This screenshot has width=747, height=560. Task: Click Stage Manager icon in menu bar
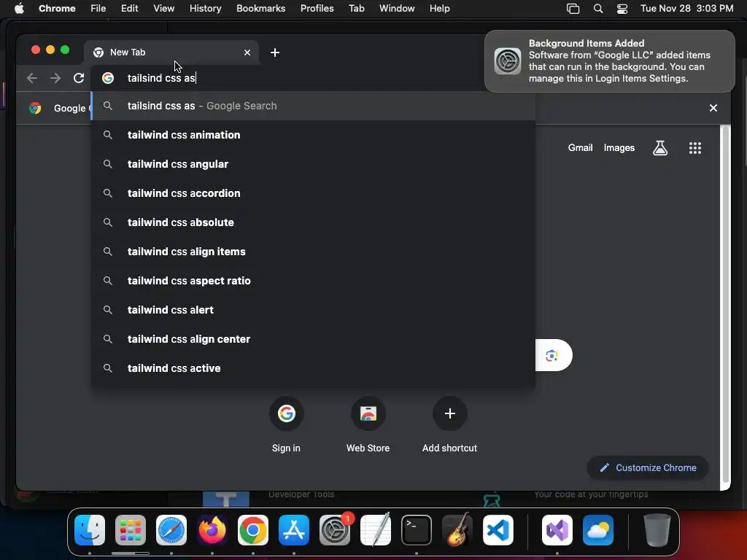(573, 9)
